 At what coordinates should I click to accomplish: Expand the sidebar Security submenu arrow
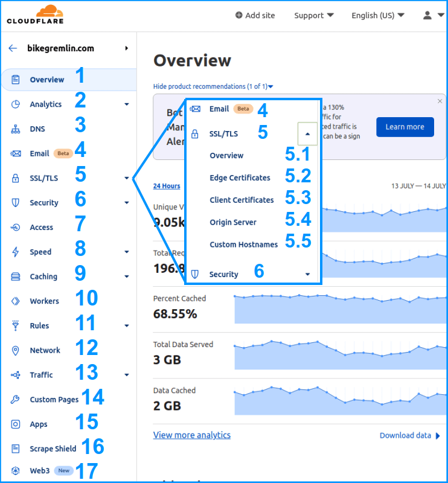(127, 203)
